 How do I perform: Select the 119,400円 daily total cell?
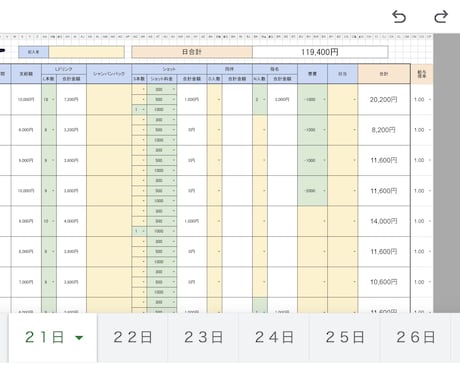pos(320,52)
